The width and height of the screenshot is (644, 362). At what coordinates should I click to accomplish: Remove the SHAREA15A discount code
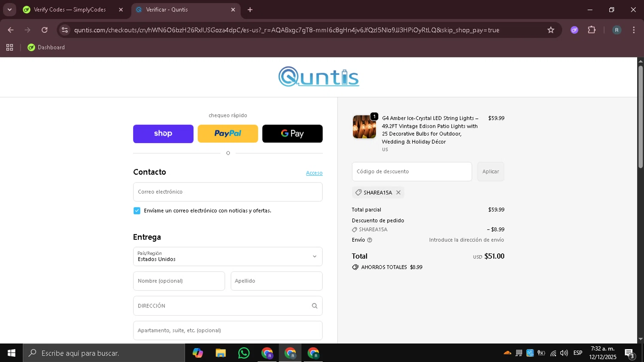pos(398,192)
